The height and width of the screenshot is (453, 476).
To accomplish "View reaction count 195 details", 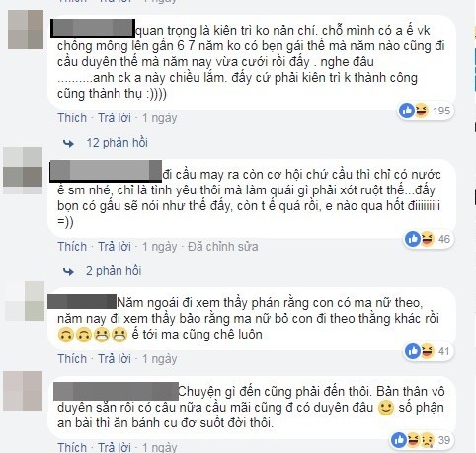I will (441, 111).
